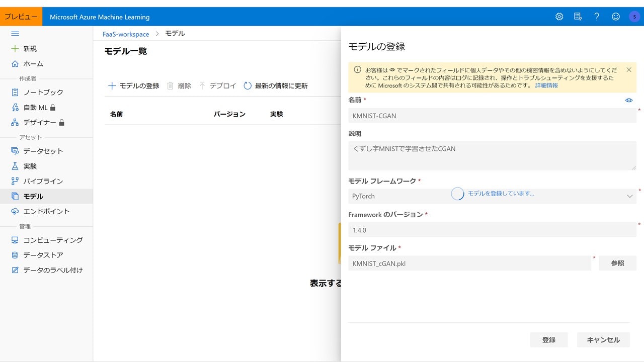Image resolution: width=644 pixels, height=362 pixels.
Task: Click the データのラベル付け icon
Action: 15,270
